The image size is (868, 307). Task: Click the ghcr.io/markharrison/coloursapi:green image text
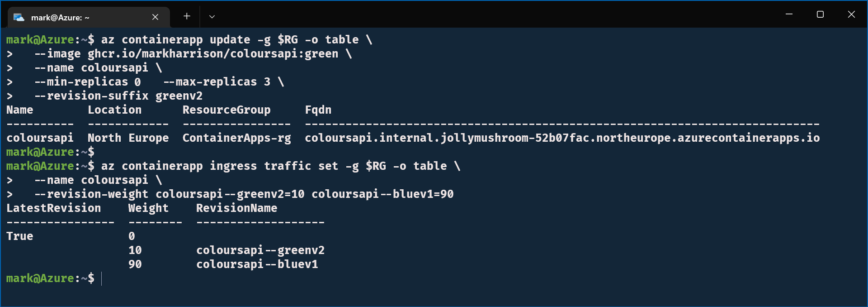pos(212,54)
